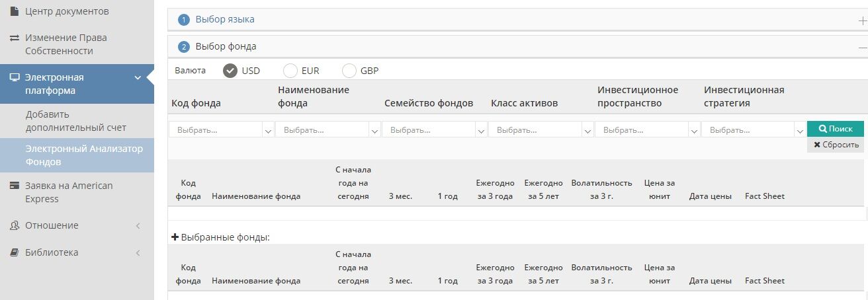Choose the GBP currency radio button

(x=349, y=71)
